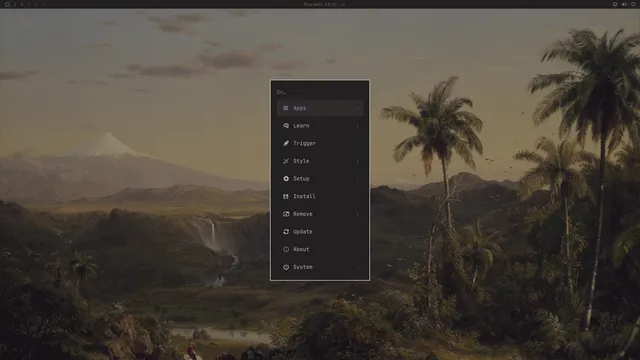Click the info icon next to About

click(x=286, y=249)
